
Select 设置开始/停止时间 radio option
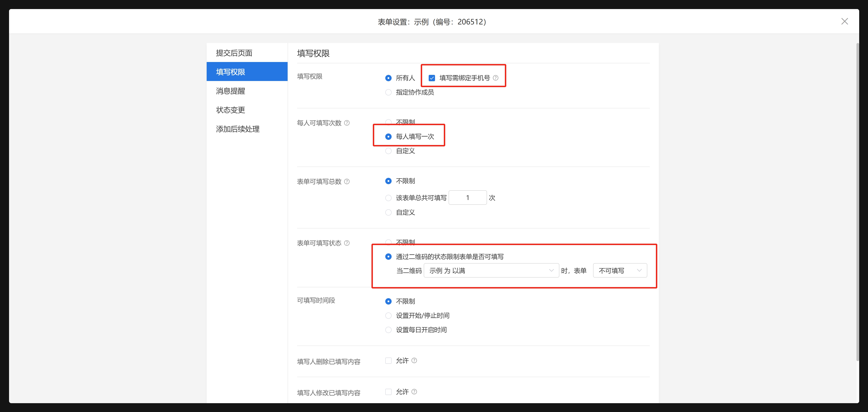click(x=388, y=315)
